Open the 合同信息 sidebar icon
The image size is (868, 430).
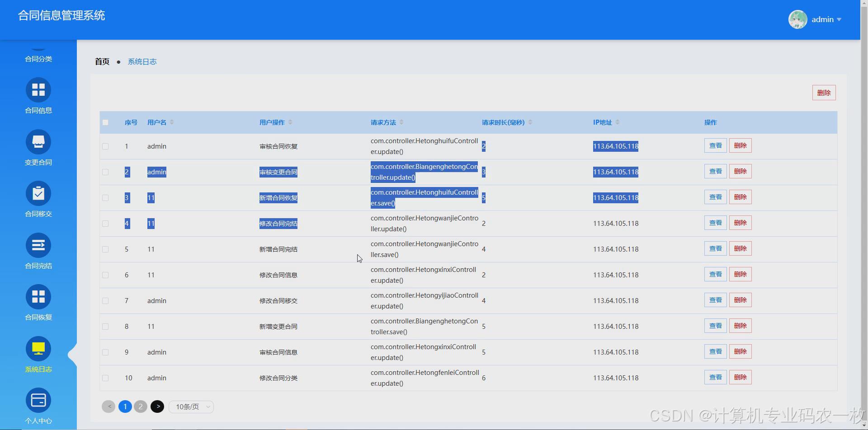pyautogui.click(x=38, y=90)
